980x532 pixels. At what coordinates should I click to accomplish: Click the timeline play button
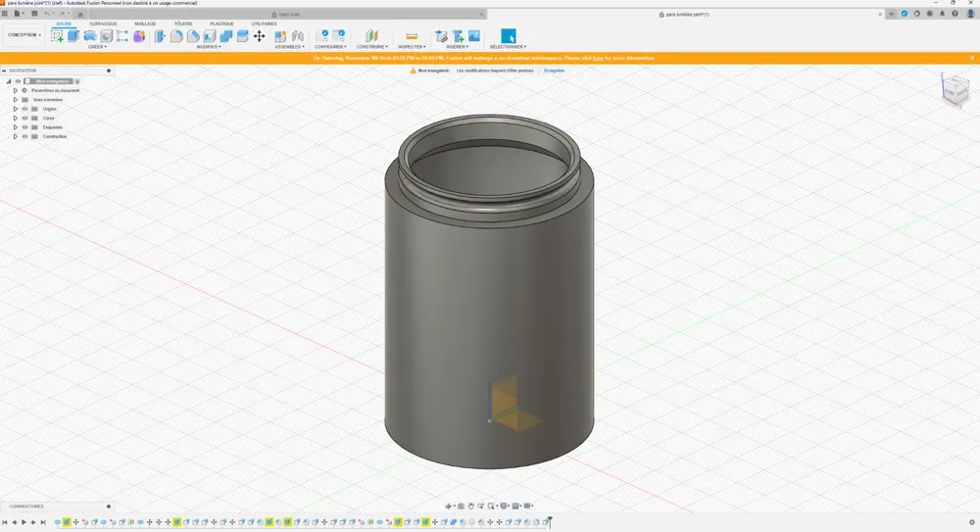24,522
